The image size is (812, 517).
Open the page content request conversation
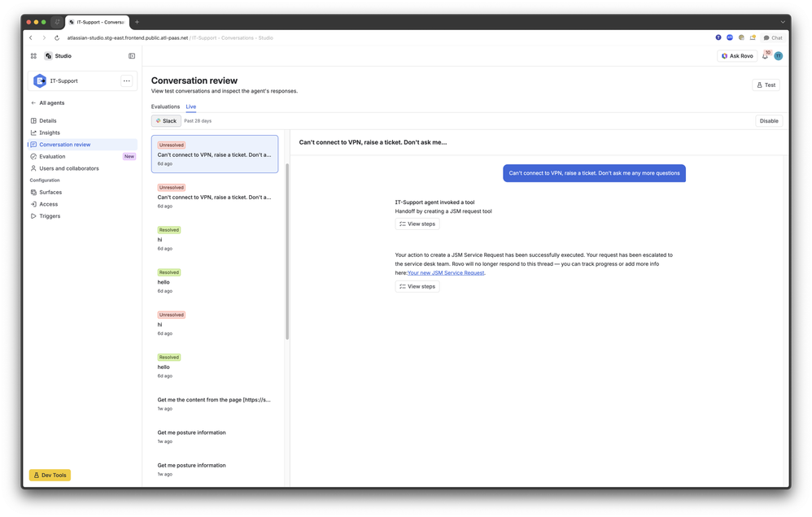[215, 404]
